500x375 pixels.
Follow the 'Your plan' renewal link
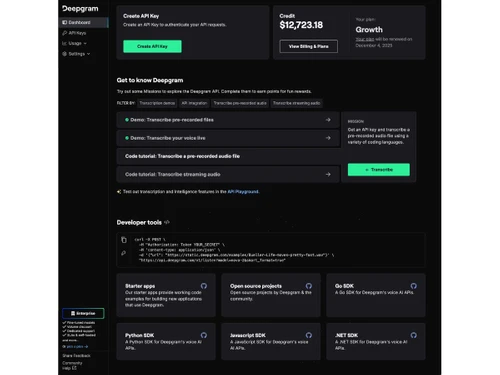click(365, 39)
